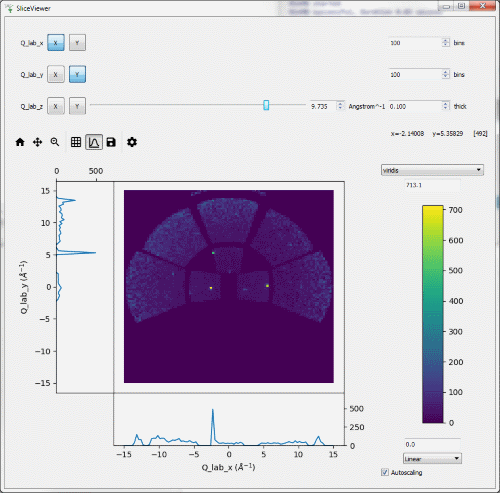Click the signal readout [492]
This screenshot has width=500, height=493.
tap(480, 134)
